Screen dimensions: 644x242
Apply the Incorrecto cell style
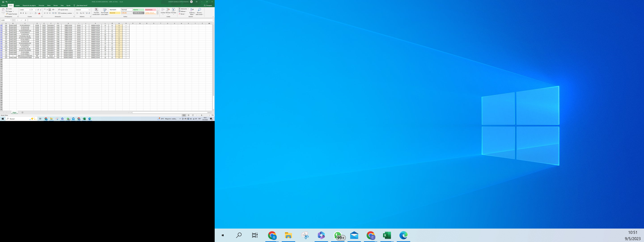click(150, 10)
